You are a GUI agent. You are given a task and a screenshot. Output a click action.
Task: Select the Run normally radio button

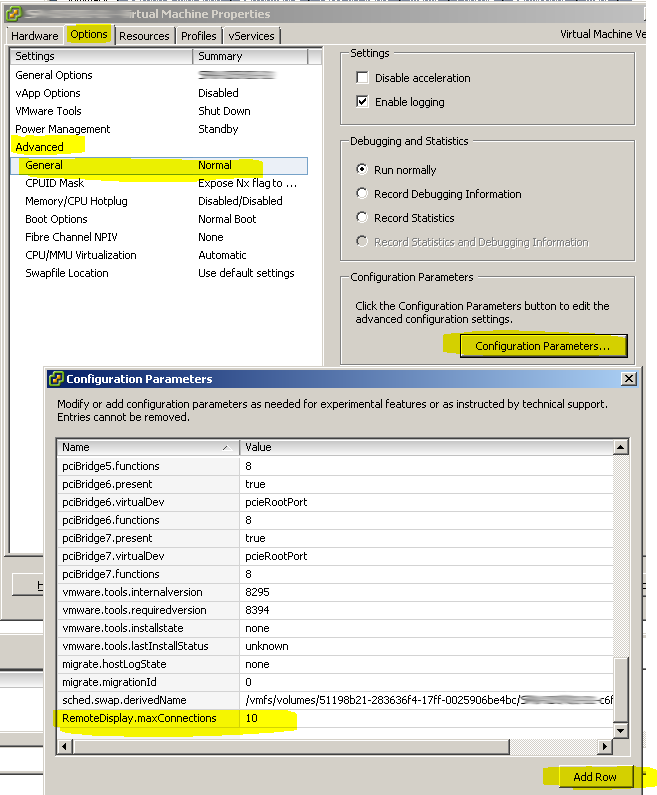tap(361, 169)
